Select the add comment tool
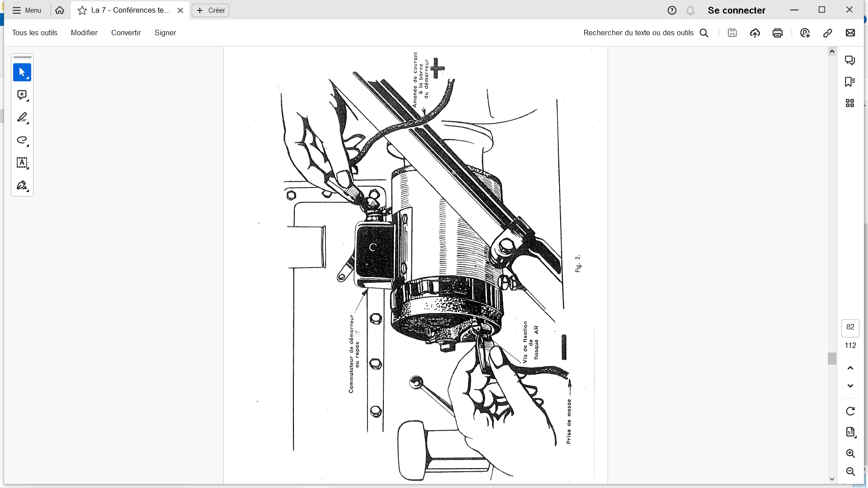868x488 pixels. tap(22, 95)
